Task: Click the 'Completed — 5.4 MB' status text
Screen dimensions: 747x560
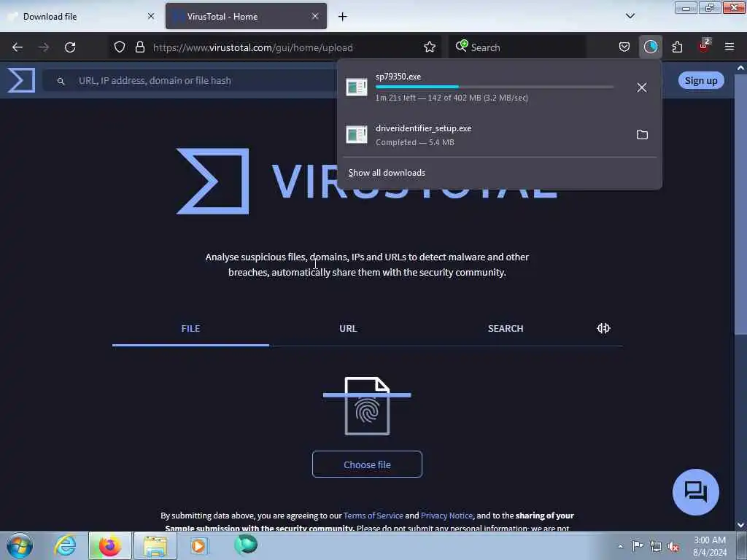Action: 414,142
